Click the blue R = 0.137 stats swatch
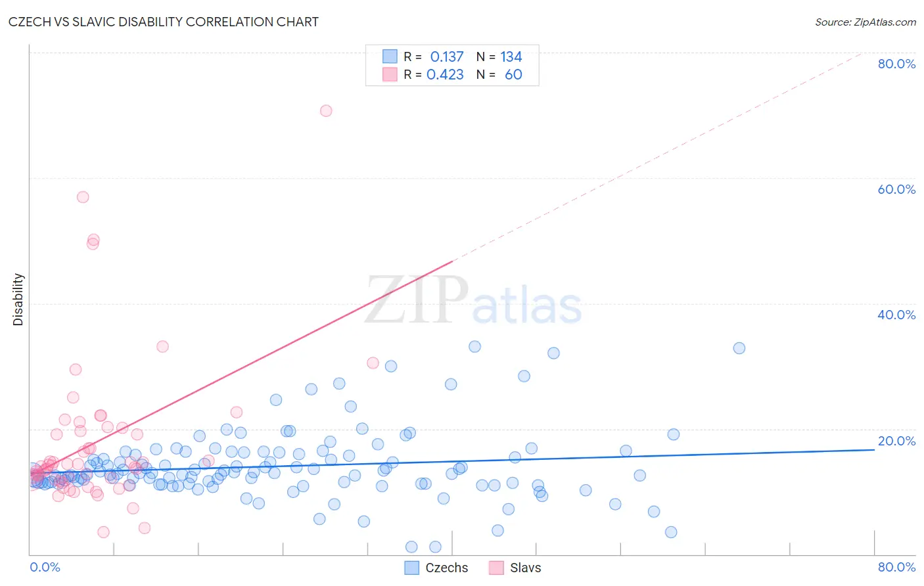The height and width of the screenshot is (586, 924). [x=390, y=56]
